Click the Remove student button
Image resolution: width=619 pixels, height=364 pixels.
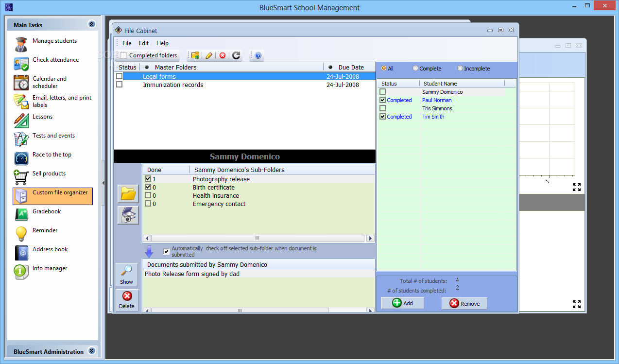click(464, 303)
